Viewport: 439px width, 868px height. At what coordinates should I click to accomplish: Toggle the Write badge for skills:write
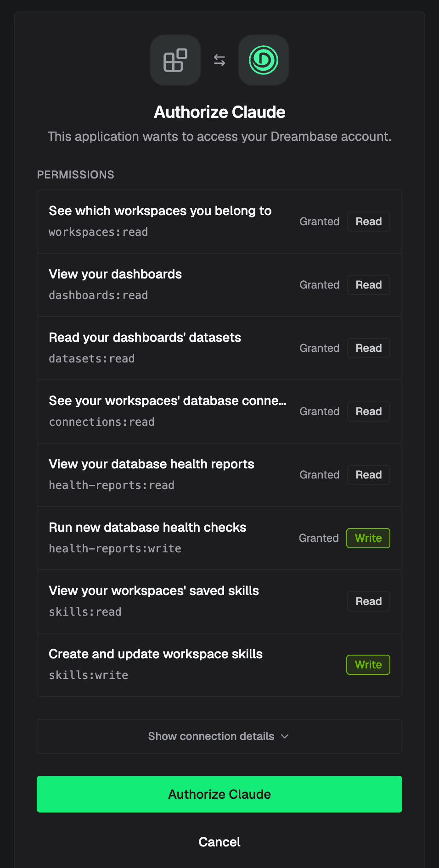(x=368, y=665)
